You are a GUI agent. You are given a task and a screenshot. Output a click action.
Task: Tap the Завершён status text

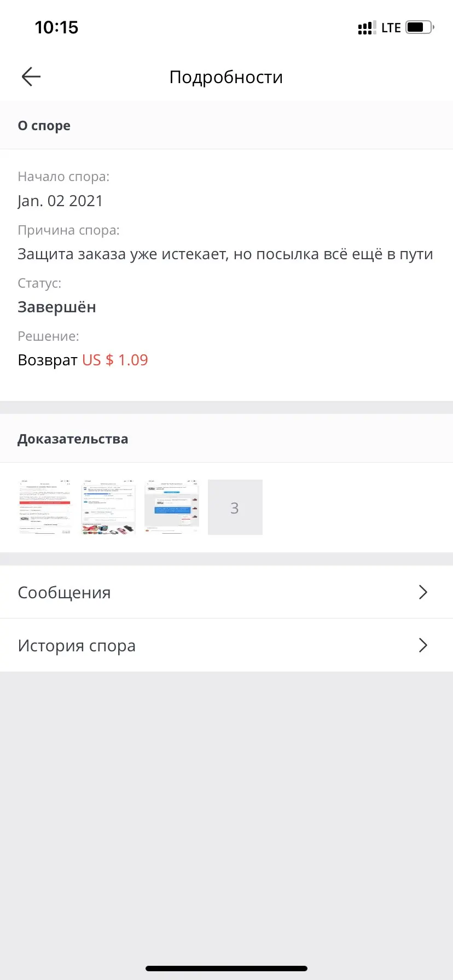(x=57, y=307)
